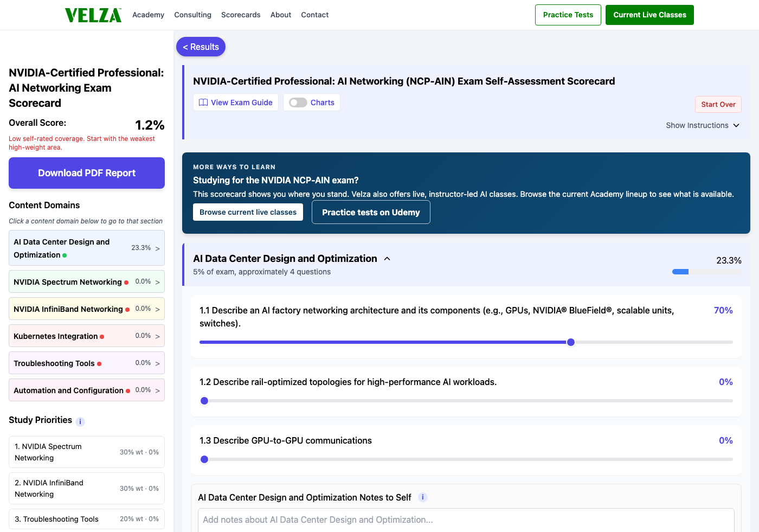Click the Practice Tests button

568,15
